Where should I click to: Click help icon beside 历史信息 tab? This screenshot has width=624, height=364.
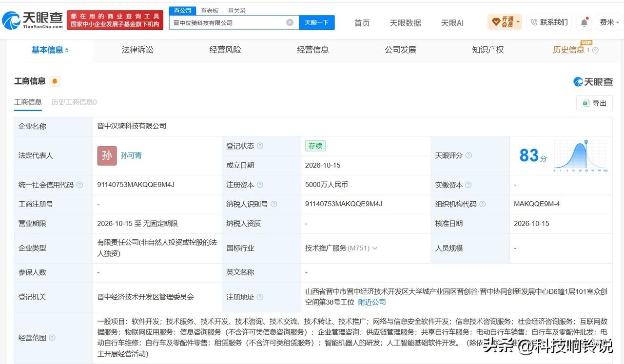click(595, 50)
